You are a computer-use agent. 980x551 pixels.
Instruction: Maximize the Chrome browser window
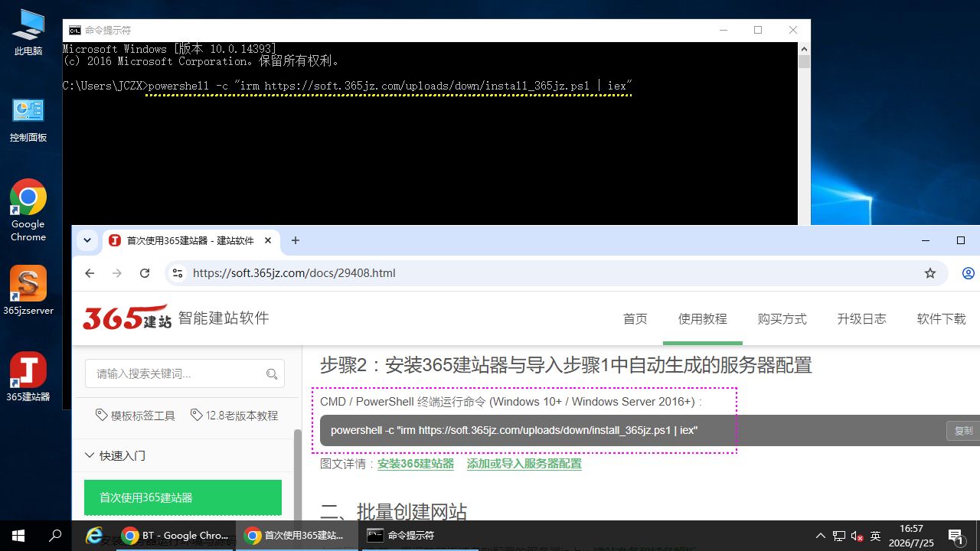point(961,240)
